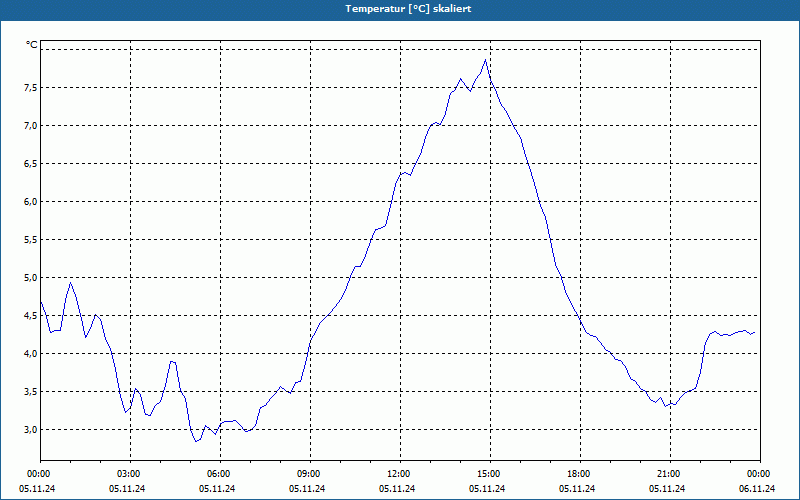This screenshot has height=500, width=800.
Task: Select the 7,0 y-axis value
Action: [31, 126]
